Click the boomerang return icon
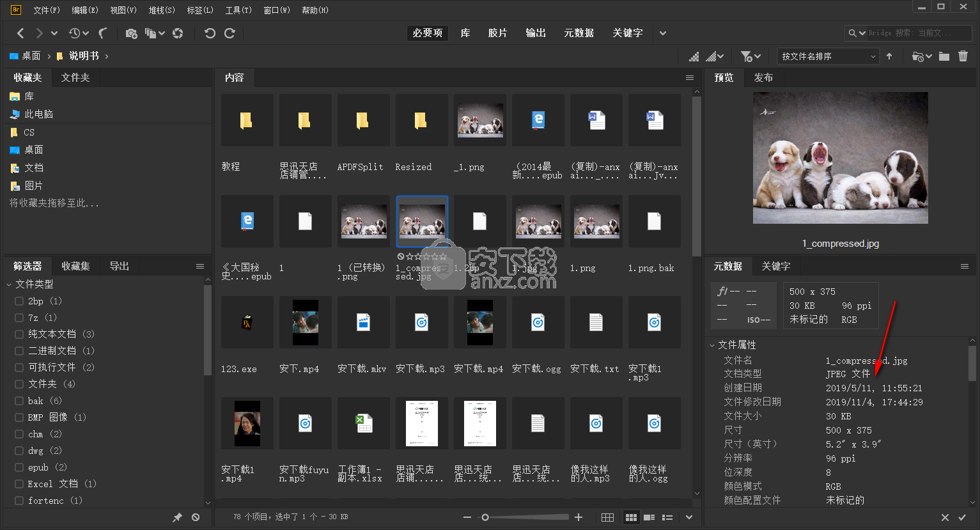The image size is (980, 530). click(103, 33)
